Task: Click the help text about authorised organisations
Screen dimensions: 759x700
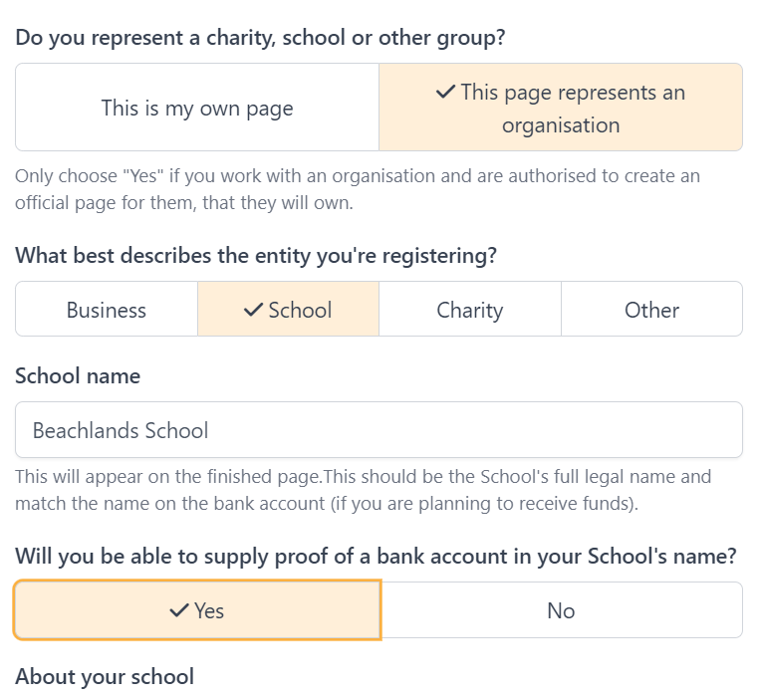Action: click(x=358, y=189)
